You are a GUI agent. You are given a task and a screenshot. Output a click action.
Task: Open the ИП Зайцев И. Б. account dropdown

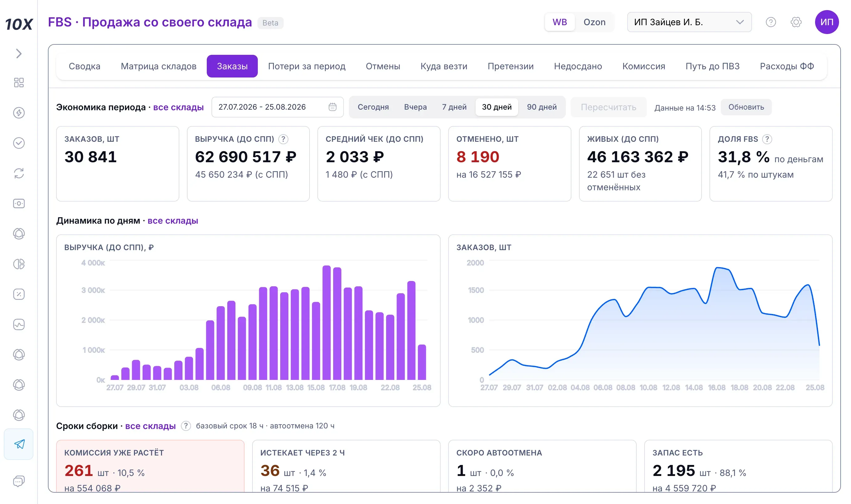click(689, 22)
